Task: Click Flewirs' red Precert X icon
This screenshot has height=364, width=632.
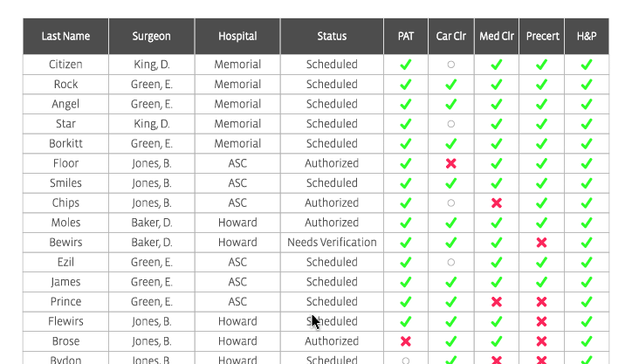Action: (x=541, y=322)
